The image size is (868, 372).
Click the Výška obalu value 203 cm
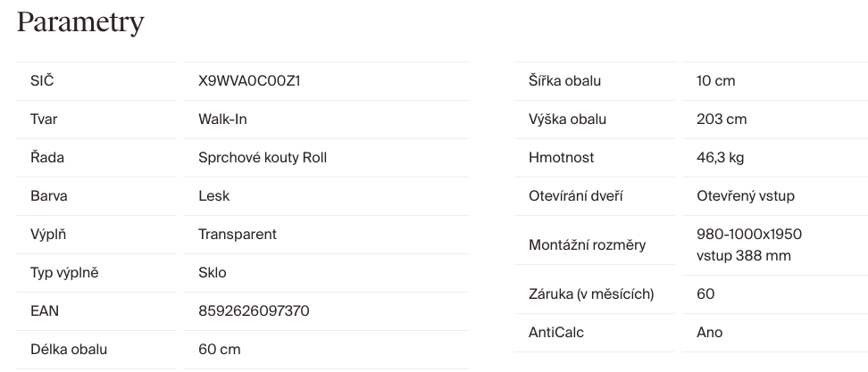(x=722, y=120)
